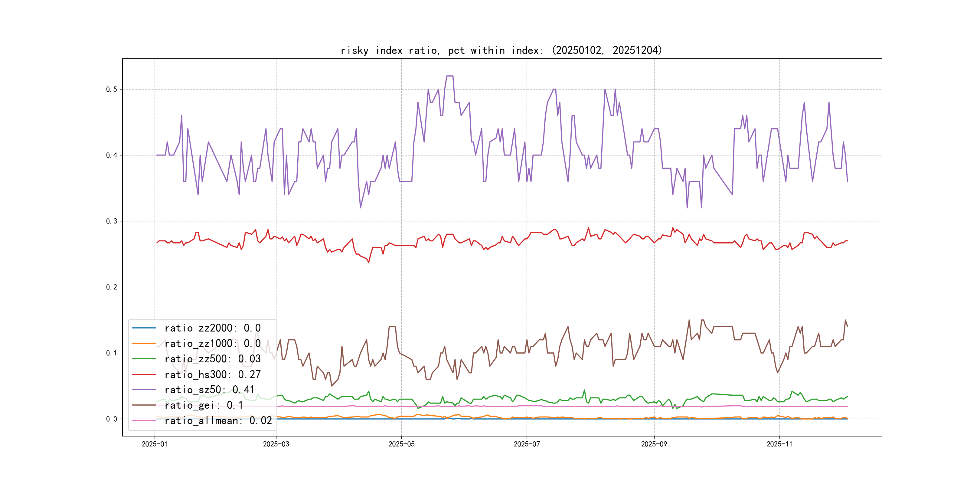Screen dimensions: 980x490
Task: Click the 2025-01 x-axis label
Action: tap(155, 444)
